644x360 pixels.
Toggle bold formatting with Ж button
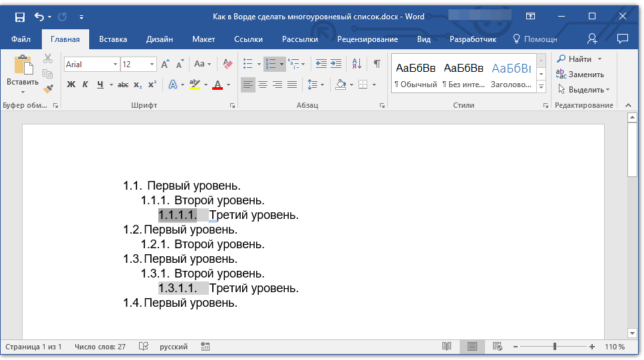[x=71, y=85]
